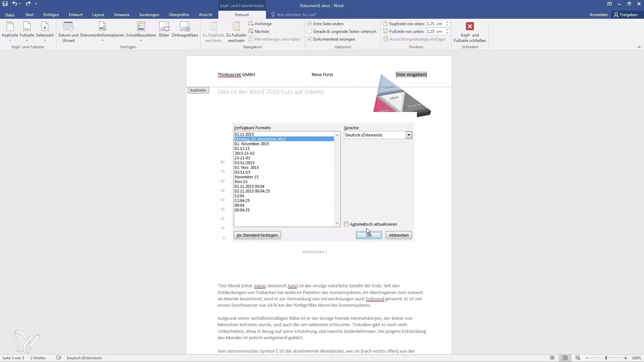Go to Vorherige header section
This screenshot has width=644, height=362.
click(x=260, y=24)
